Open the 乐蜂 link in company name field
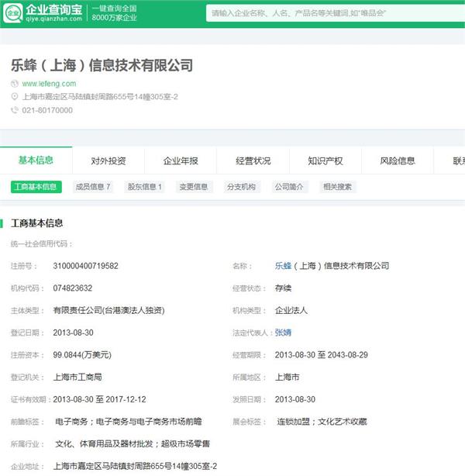The image size is (465, 476). [x=283, y=266]
